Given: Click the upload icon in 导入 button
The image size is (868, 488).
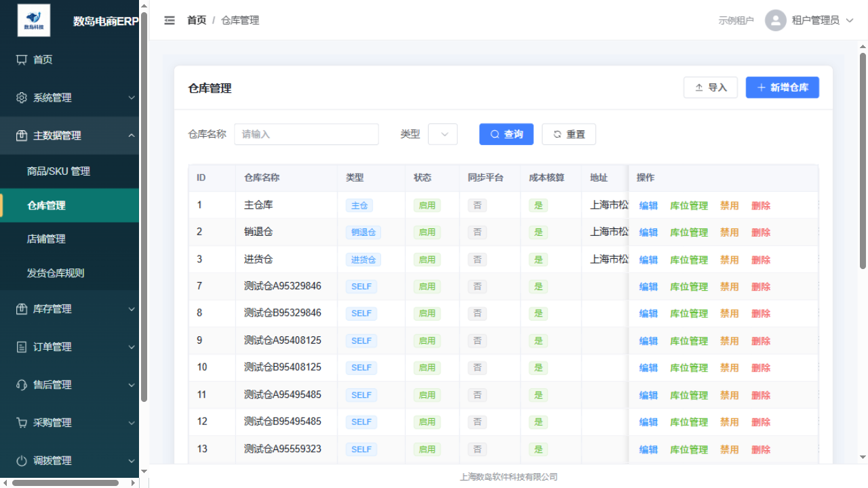Looking at the screenshot, I should coord(699,87).
